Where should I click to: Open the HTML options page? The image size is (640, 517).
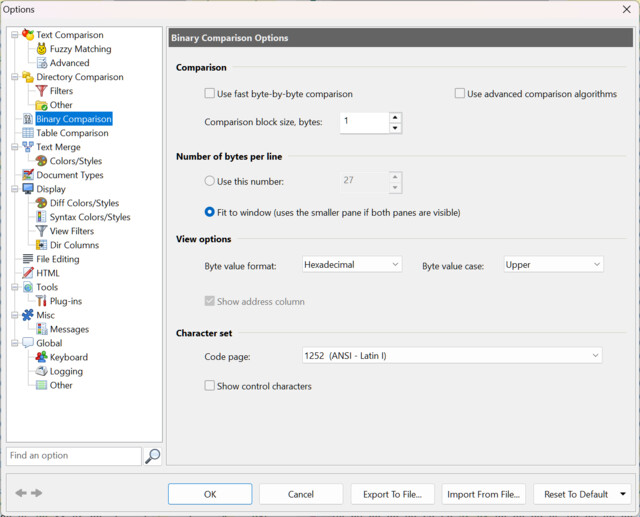48,273
